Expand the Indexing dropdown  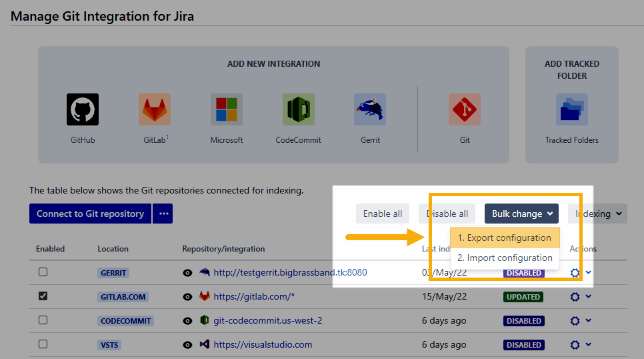pyautogui.click(x=597, y=214)
